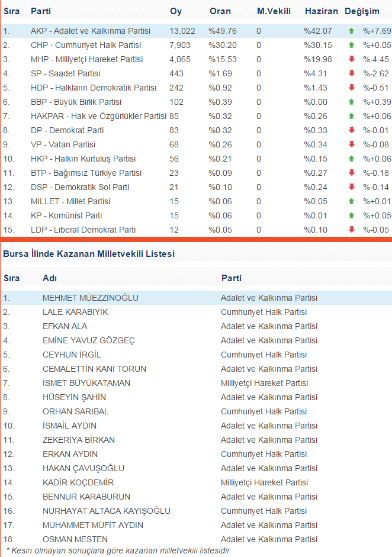Click the Oran column header
The width and height of the screenshot is (392, 557).
click(220, 12)
